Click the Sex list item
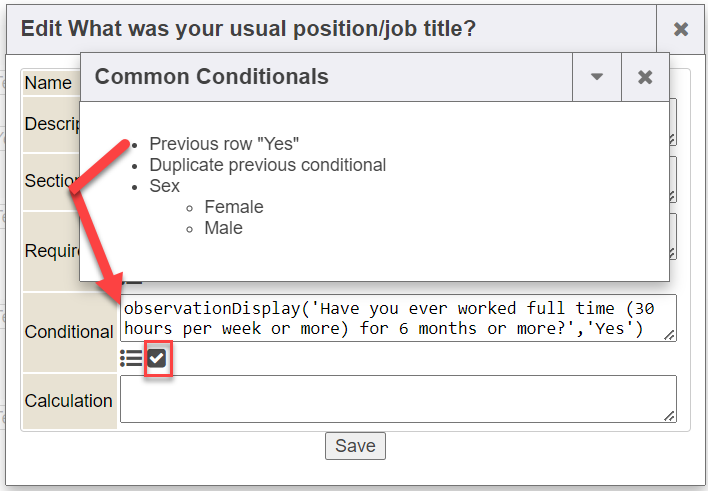The width and height of the screenshot is (708, 491). coord(164,186)
